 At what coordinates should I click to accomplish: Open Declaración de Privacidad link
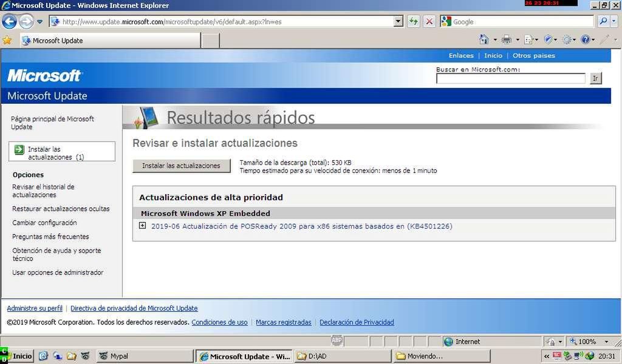(357, 322)
